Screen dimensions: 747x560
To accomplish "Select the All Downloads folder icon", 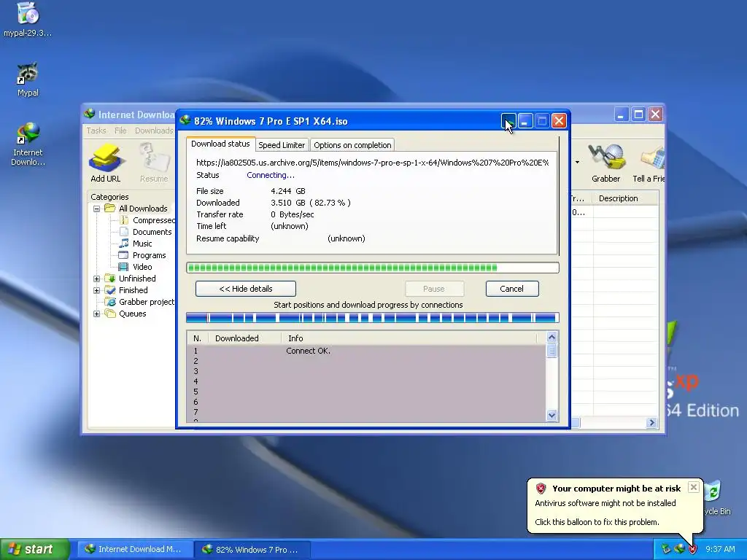I will (110, 208).
